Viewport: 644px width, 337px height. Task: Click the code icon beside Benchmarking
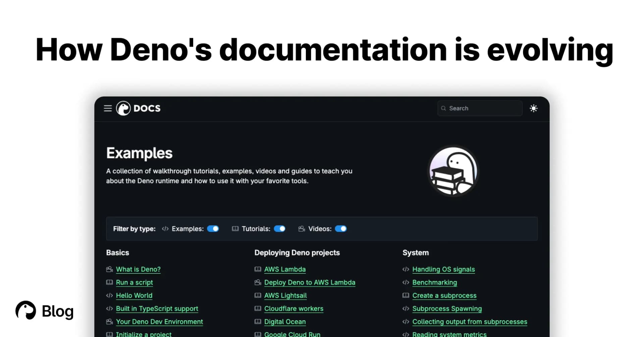pyautogui.click(x=406, y=282)
